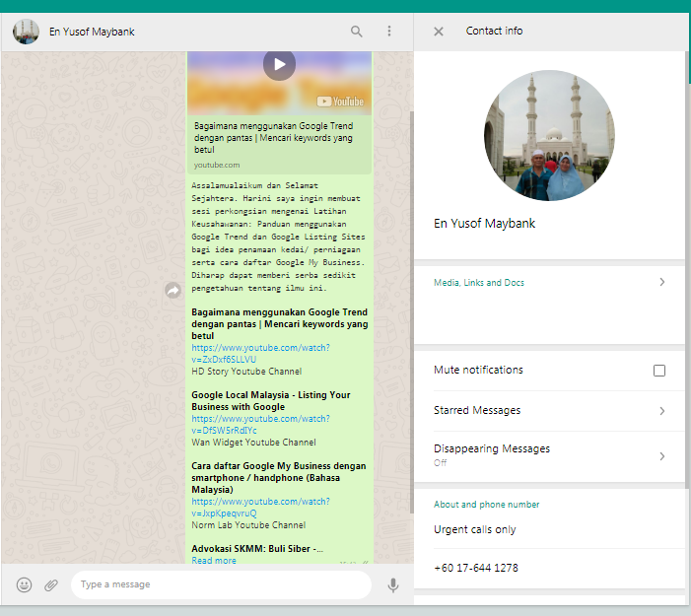Select the Urgent calls only status text

pos(474,529)
